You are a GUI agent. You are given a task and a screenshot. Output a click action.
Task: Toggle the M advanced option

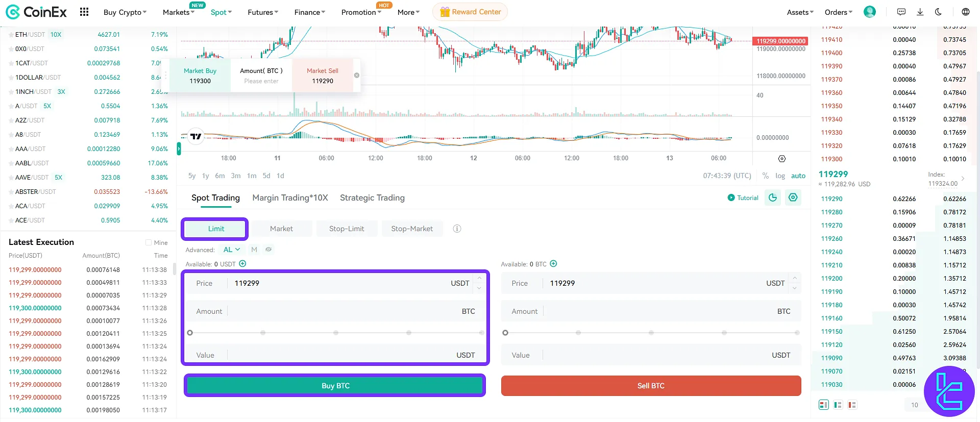tap(254, 250)
